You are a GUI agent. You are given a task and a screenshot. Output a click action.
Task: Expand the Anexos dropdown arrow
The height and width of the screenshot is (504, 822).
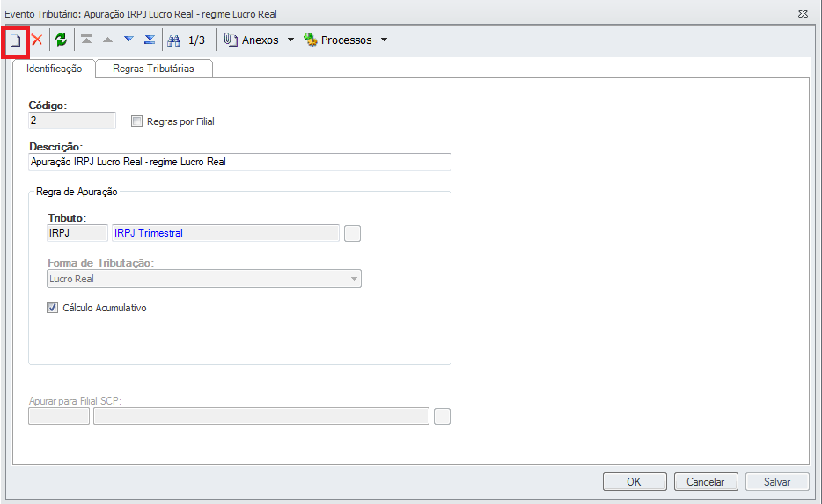tap(291, 40)
